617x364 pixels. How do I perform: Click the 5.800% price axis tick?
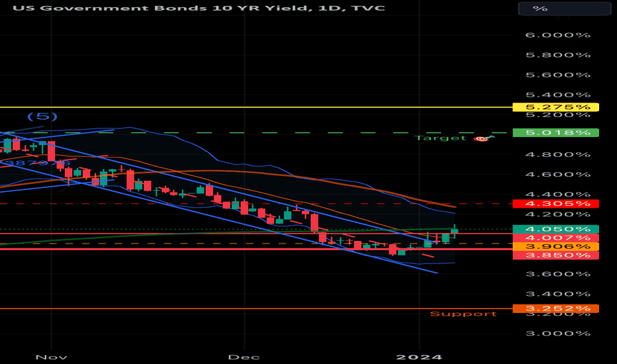(x=558, y=55)
